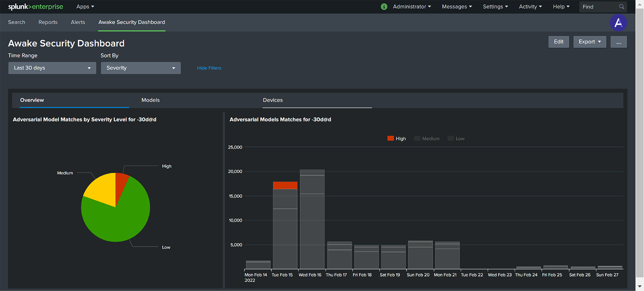Viewport: 644px width, 291px height.
Task: Click the Thu Feb 17 bar
Action: point(340,256)
